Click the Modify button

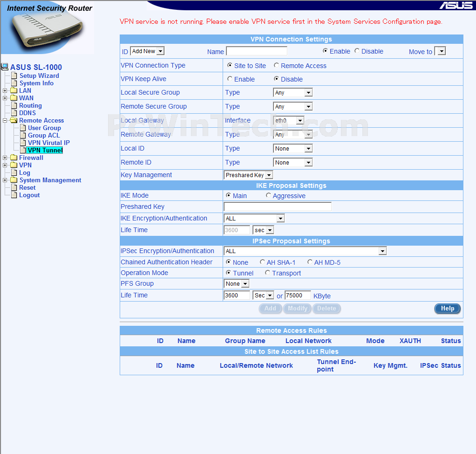pyautogui.click(x=297, y=309)
